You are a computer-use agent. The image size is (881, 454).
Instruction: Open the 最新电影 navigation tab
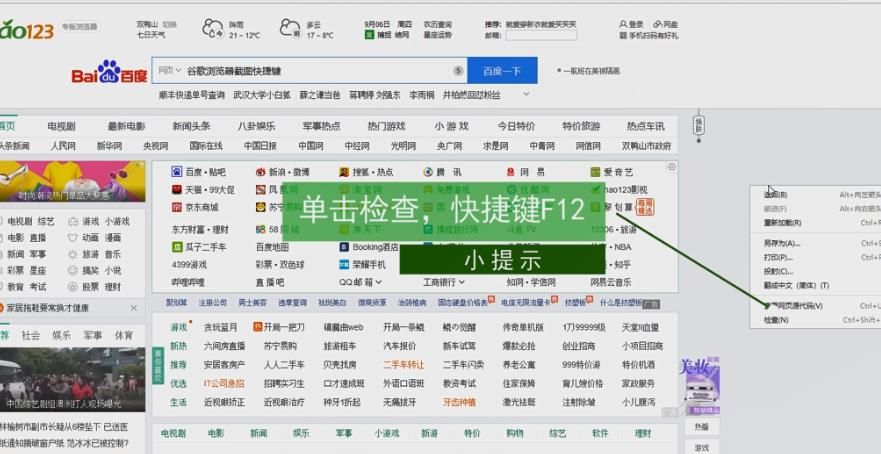(x=126, y=126)
